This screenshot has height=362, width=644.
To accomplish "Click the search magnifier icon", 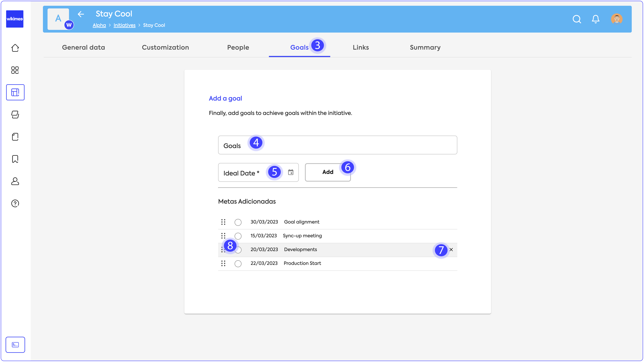I will pos(577,19).
